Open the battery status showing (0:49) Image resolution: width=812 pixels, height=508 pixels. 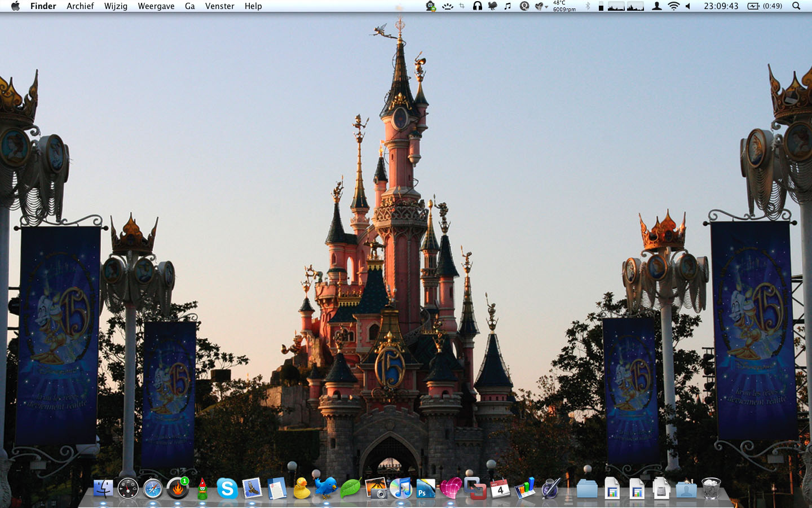[765, 6]
